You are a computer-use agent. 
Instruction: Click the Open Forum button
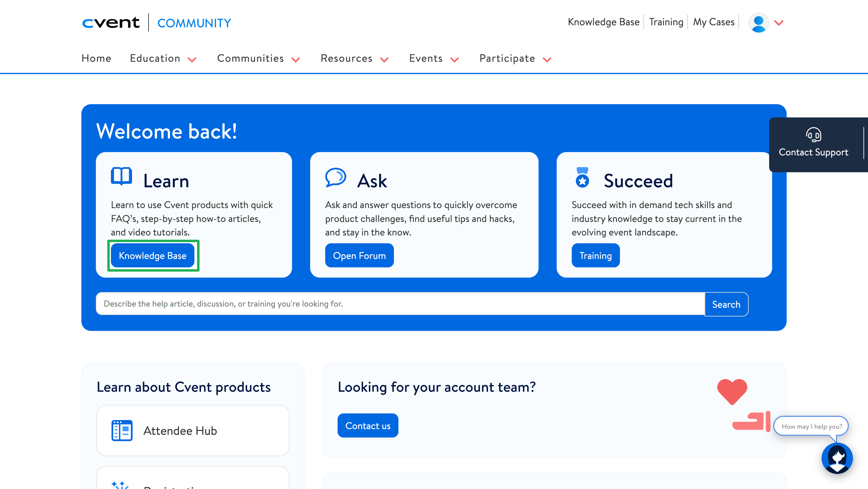(359, 255)
